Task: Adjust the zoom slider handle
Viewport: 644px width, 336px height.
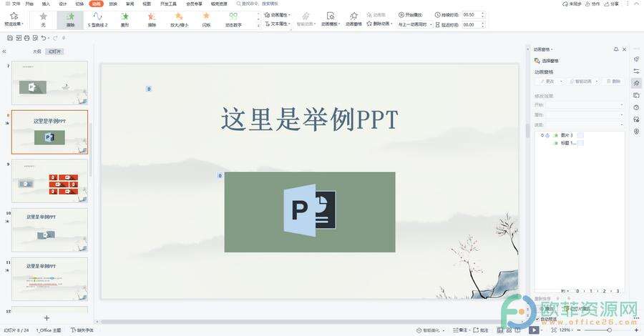Action: [610, 330]
